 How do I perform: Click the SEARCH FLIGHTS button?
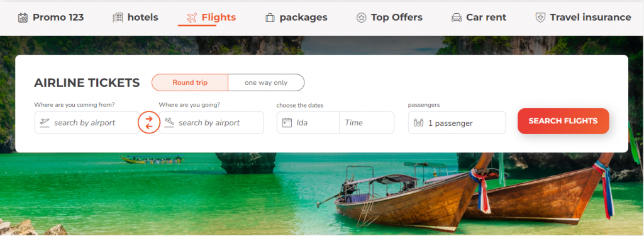(563, 121)
